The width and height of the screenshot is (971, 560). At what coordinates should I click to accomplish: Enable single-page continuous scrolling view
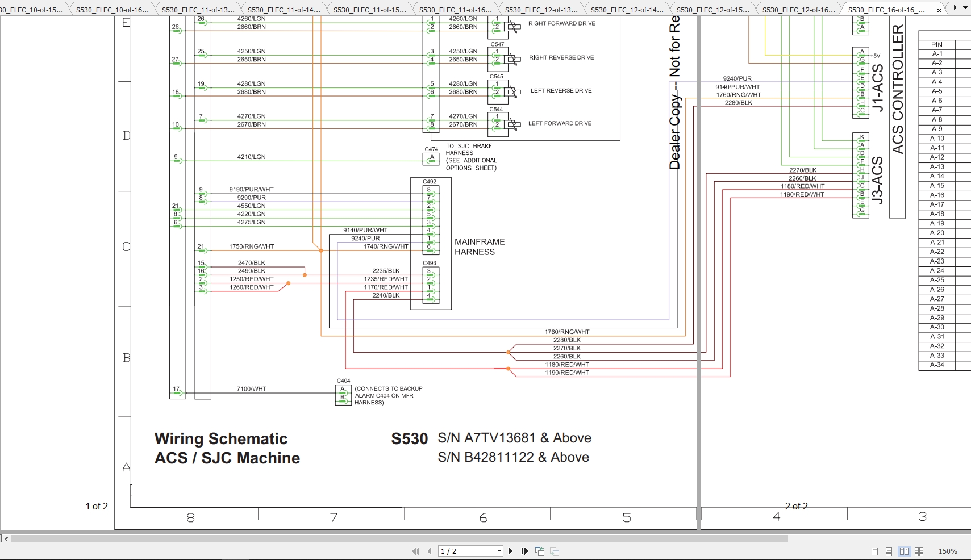coord(889,551)
